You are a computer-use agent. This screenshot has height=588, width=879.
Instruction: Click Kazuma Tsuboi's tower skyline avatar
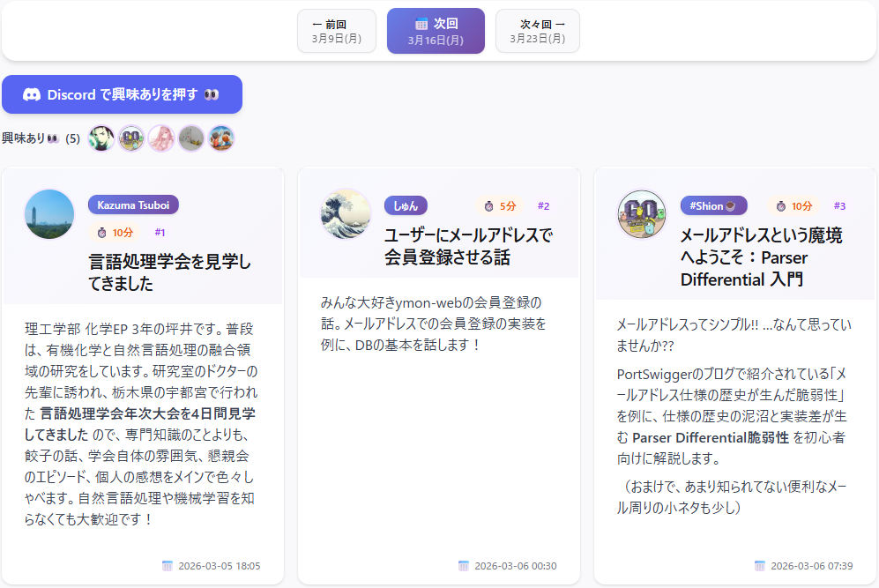[x=49, y=214]
